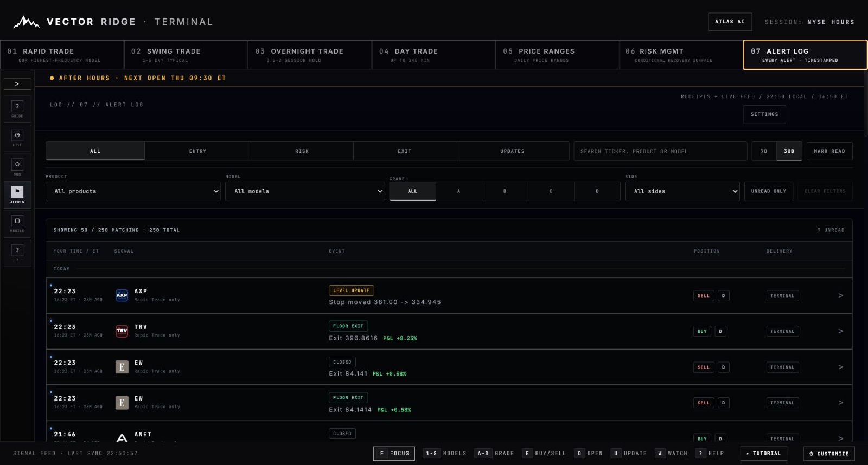Click the Clear Filters button
868x465 pixels.
click(825, 191)
